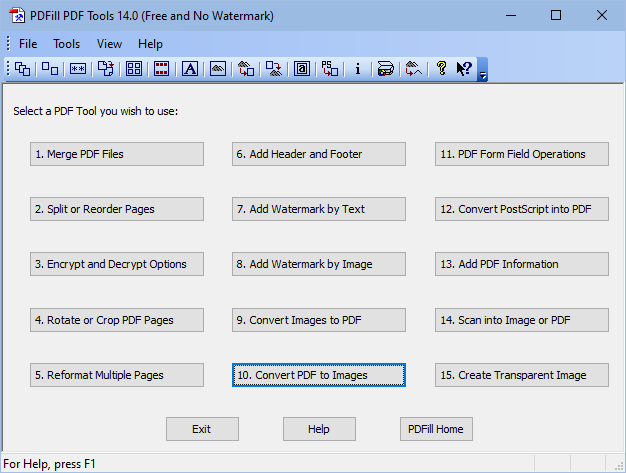This screenshot has width=626, height=473.
Task: Start 10. Convert PDF to Images
Action: (319, 375)
